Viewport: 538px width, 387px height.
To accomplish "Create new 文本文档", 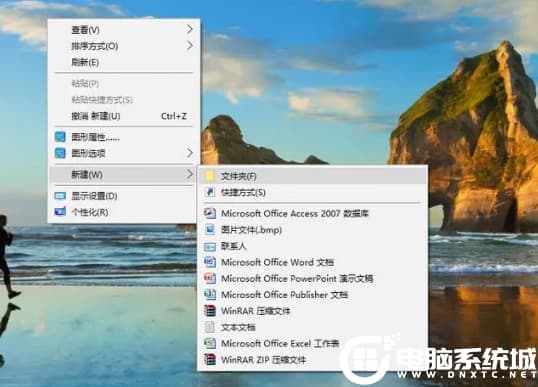I will tap(313, 327).
